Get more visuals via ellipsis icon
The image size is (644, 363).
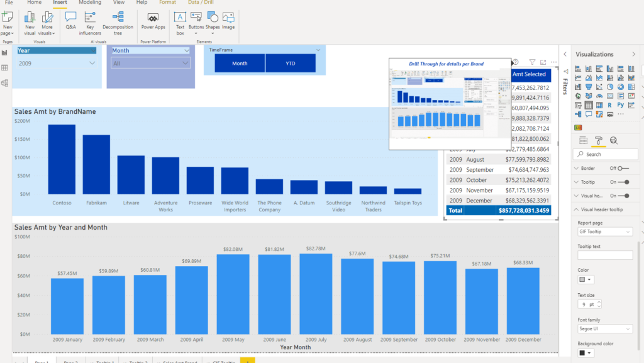coord(621,114)
